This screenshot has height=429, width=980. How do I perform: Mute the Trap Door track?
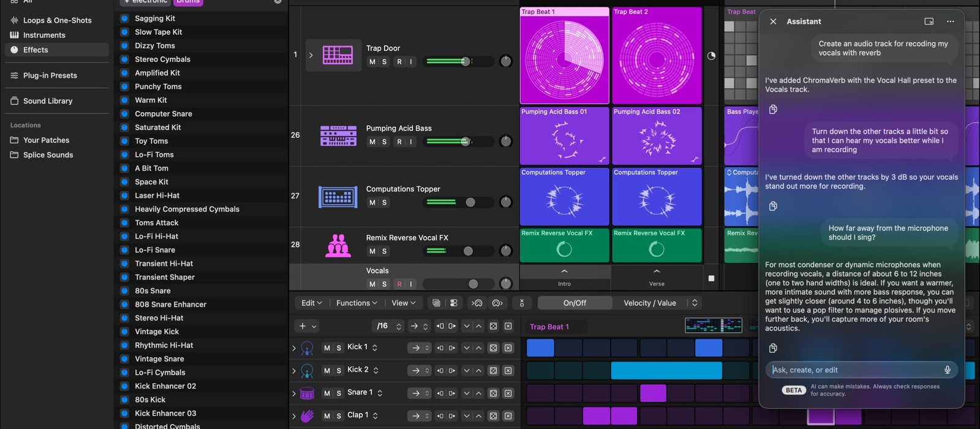point(372,61)
